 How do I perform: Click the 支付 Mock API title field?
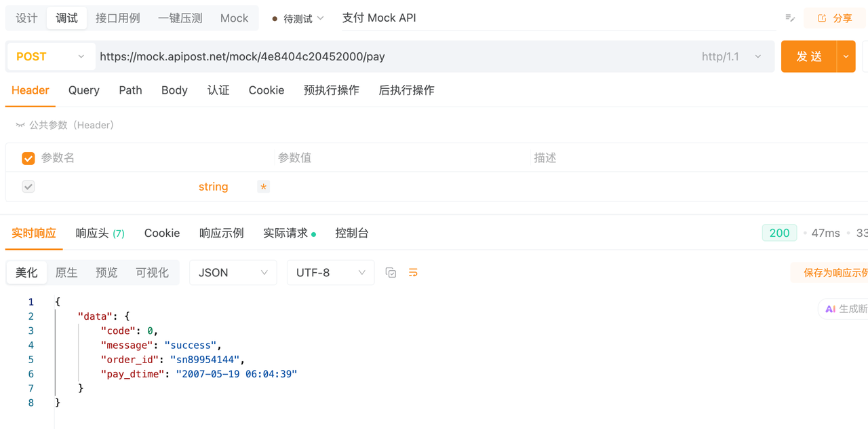click(379, 18)
